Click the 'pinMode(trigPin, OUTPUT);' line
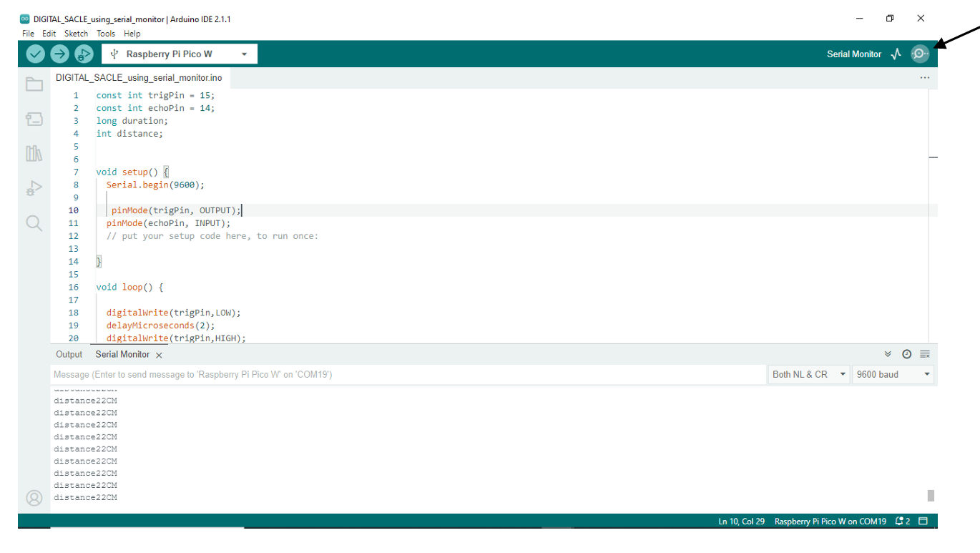 click(x=176, y=210)
